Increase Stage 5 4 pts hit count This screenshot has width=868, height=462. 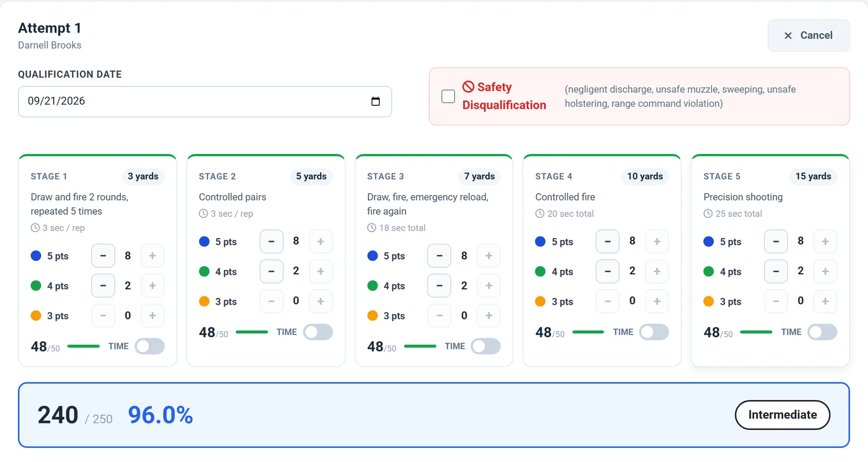825,272
